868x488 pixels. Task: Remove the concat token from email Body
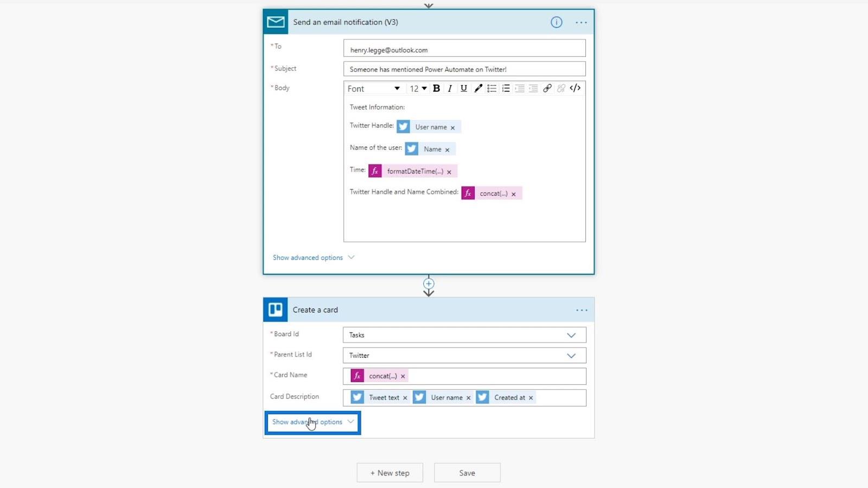(x=514, y=195)
